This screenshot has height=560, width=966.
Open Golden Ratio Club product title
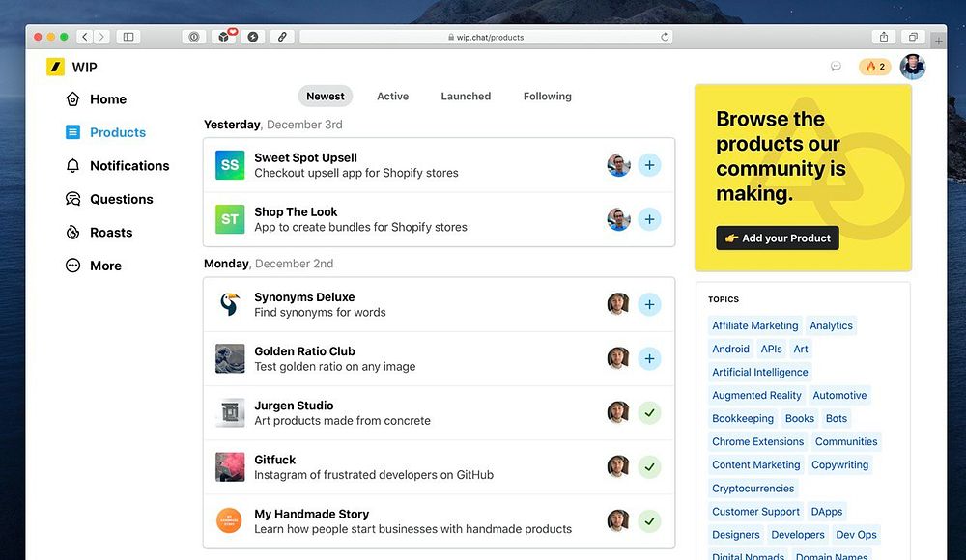[304, 351]
